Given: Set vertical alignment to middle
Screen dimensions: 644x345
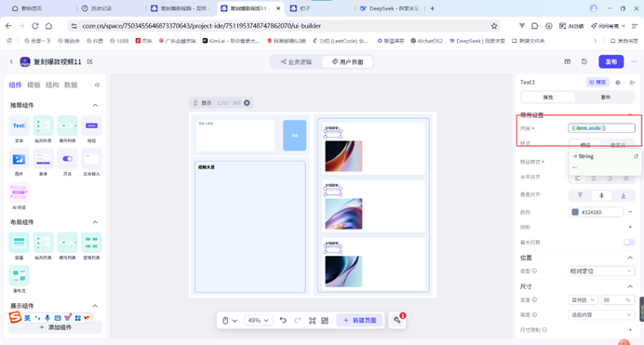Looking at the screenshot, I should pos(602,195).
